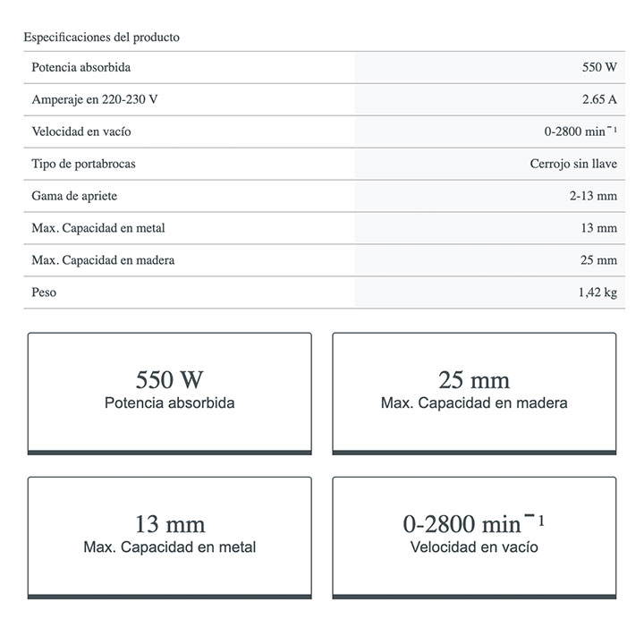This screenshot has height=644, width=644.
Task: Select the 13 mm metal card
Action: pos(170,535)
